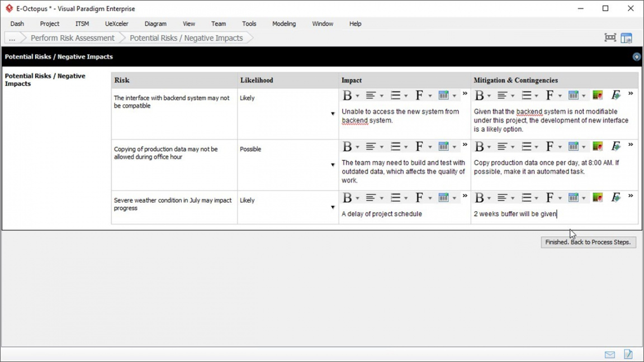This screenshot has height=362, width=644.
Task: Open the table dropdown arrow in the backend system Impact toolbar
Action: pos(454,96)
